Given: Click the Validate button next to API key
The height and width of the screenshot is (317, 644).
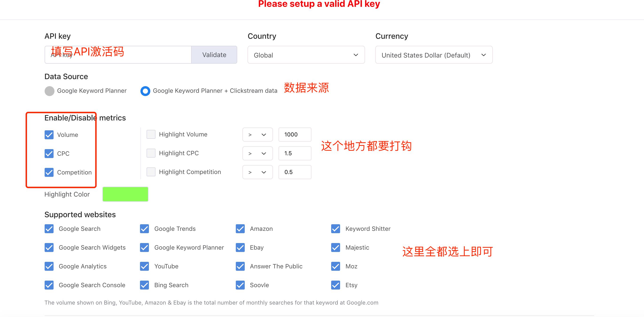Looking at the screenshot, I should click(214, 54).
